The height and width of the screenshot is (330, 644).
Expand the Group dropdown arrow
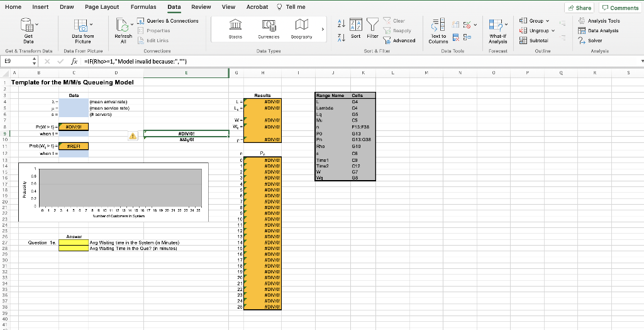pyautogui.click(x=548, y=21)
